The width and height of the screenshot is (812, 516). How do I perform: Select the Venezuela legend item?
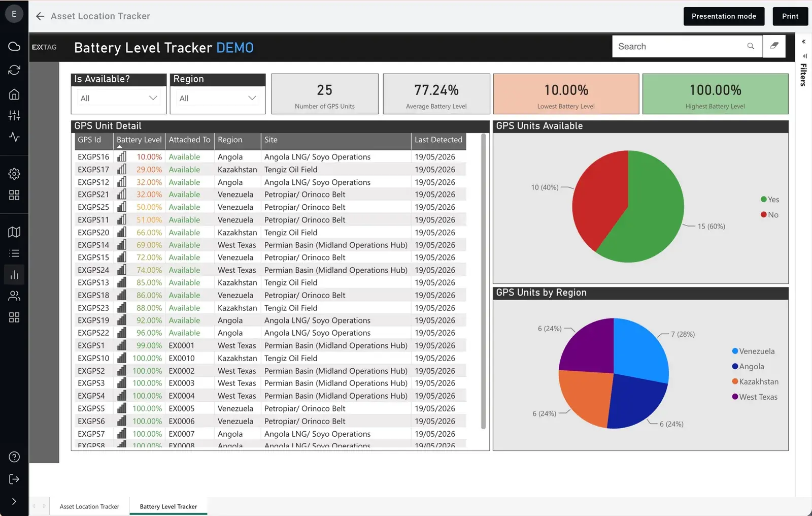[x=753, y=351]
